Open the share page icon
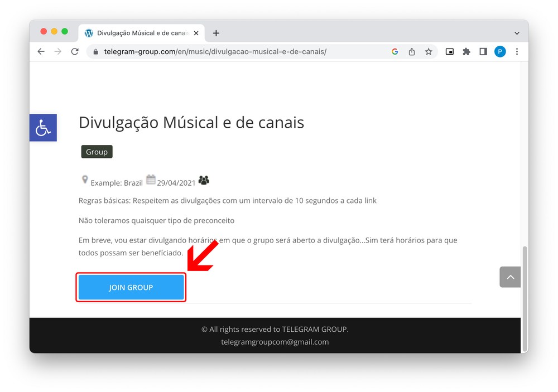The height and width of the screenshot is (392, 558). pyautogui.click(x=412, y=51)
